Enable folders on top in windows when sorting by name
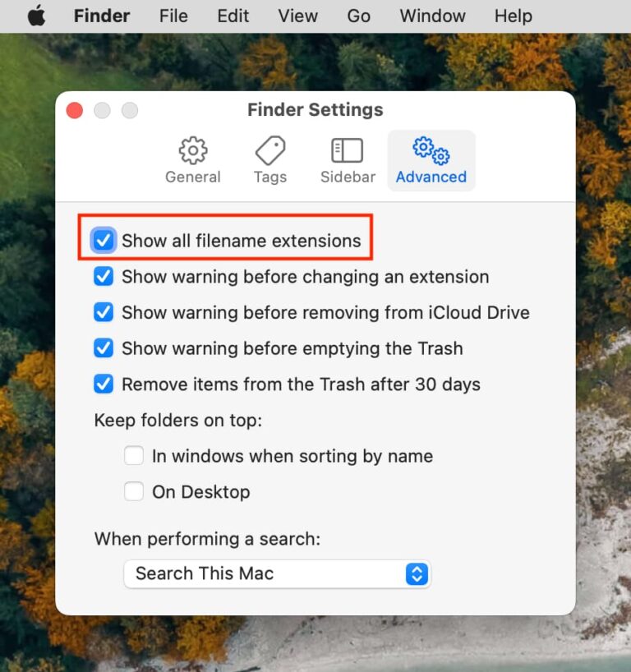Image resolution: width=631 pixels, height=672 pixels. 134,455
